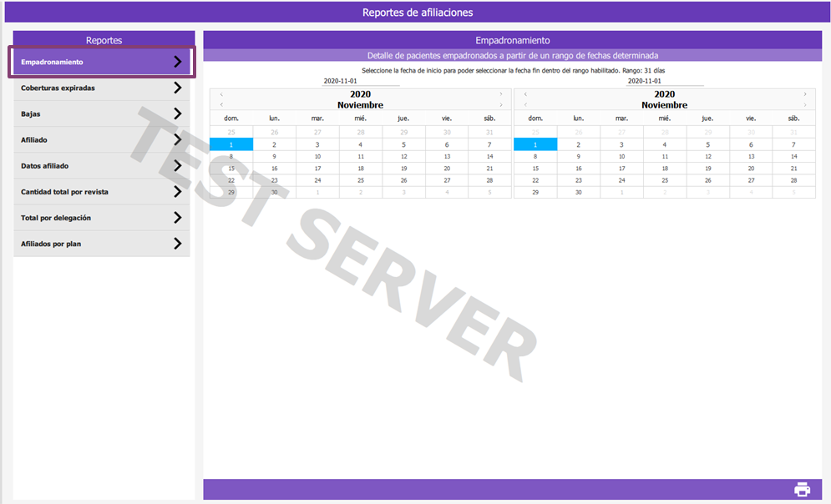Focus the end date field above the end-date calendar
Image resolution: width=831 pixels, height=504 pixels.
point(665,81)
